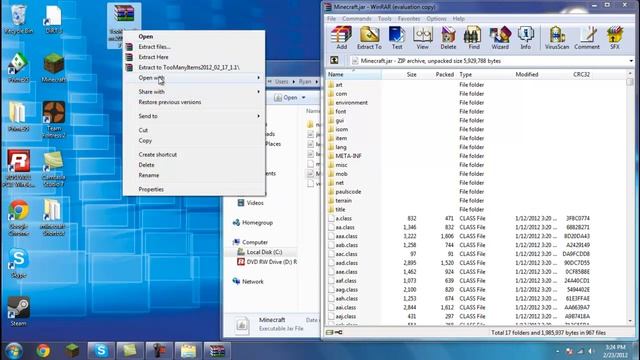The width and height of the screenshot is (640, 360).
Task: Click the up one level arrow in WinRAR
Action: tap(334, 60)
